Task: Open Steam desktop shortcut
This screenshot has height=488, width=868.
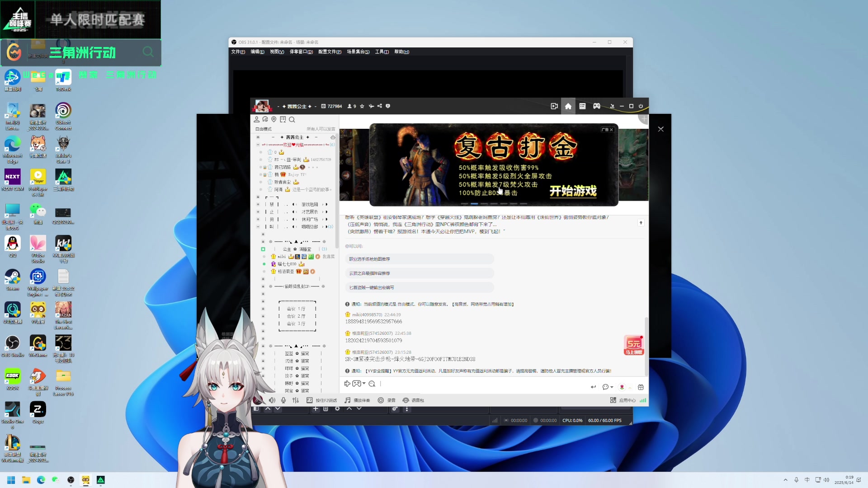Action: (x=13, y=280)
